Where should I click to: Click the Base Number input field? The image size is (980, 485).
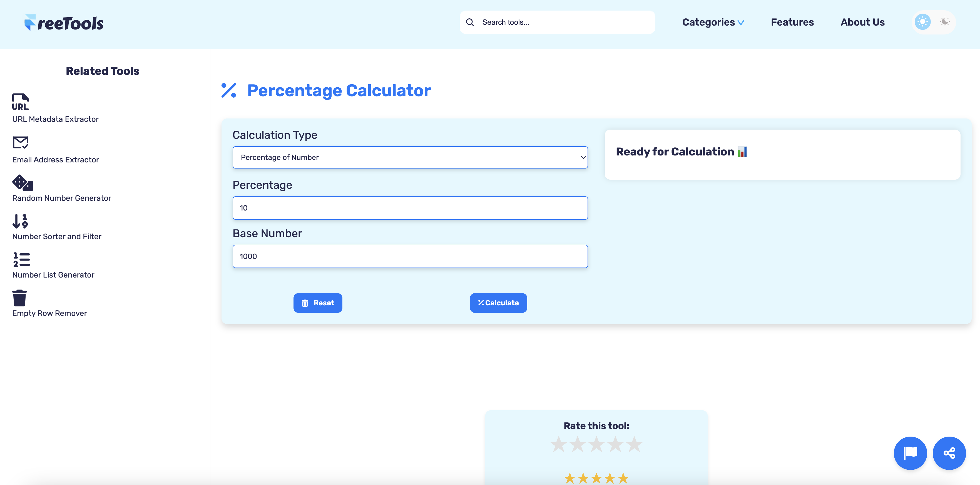pos(410,256)
